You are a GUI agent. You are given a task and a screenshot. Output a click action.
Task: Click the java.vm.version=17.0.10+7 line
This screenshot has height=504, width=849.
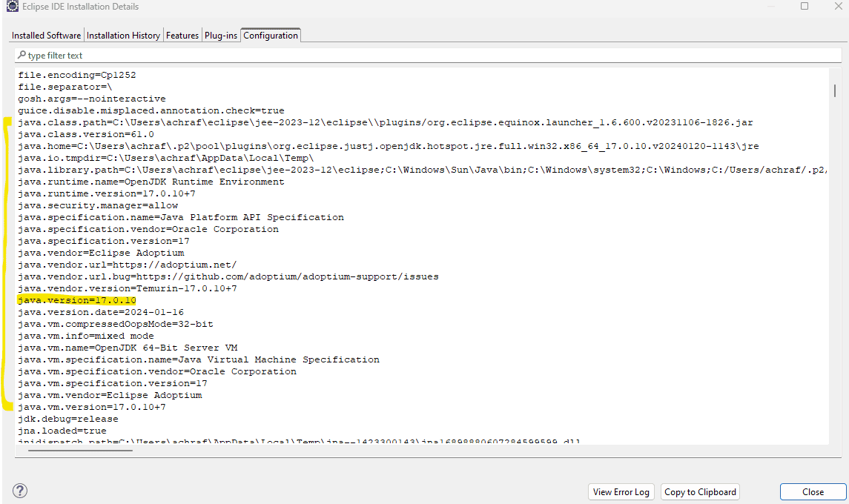click(x=92, y=408)
